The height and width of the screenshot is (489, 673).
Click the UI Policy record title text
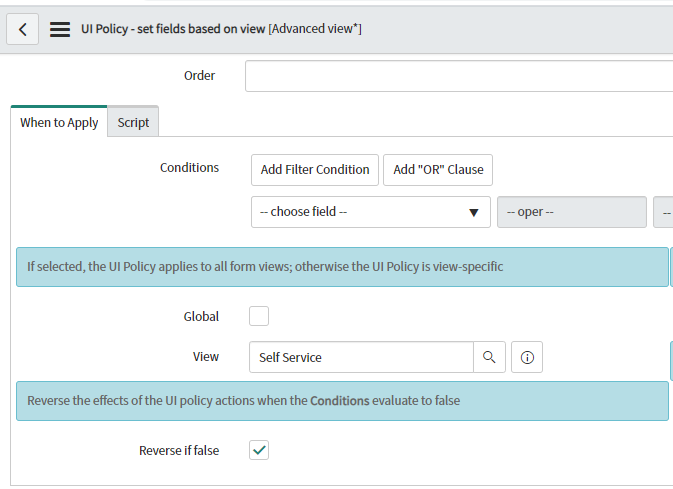pyautogui.click(x=221, y=29)
